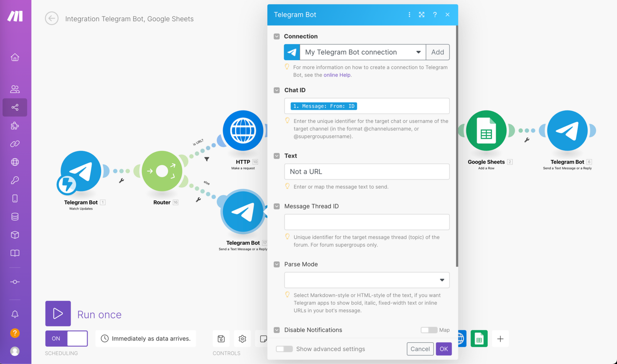The height and width of the screenshot is (364, 617).
Task: Click the Run once play button
Action: (x=58, y=314)
